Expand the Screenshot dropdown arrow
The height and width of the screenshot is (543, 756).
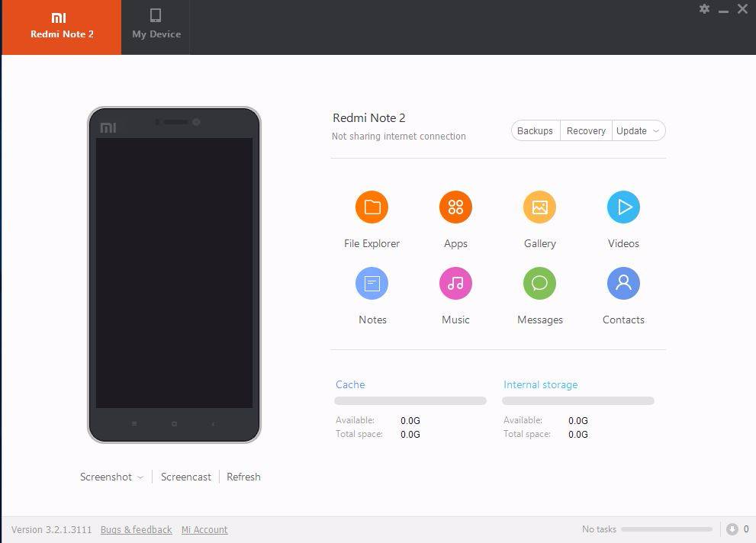[x=140, y=477]
